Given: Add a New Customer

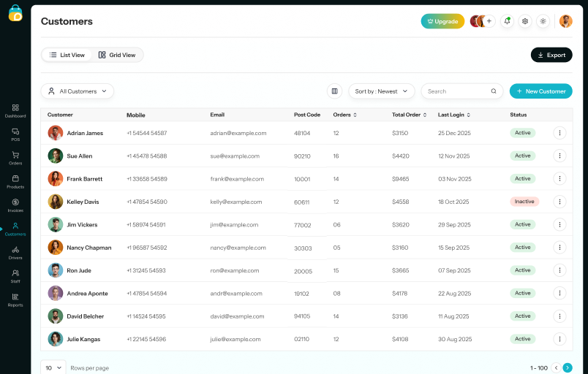Looking at the screenshot, I should pos(540,91).
